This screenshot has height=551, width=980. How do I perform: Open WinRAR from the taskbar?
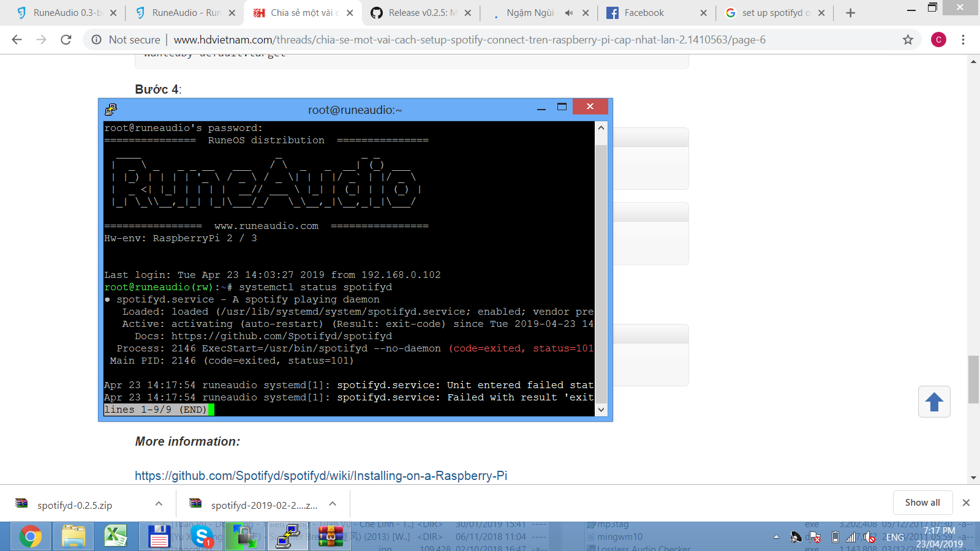click(330, 537)
